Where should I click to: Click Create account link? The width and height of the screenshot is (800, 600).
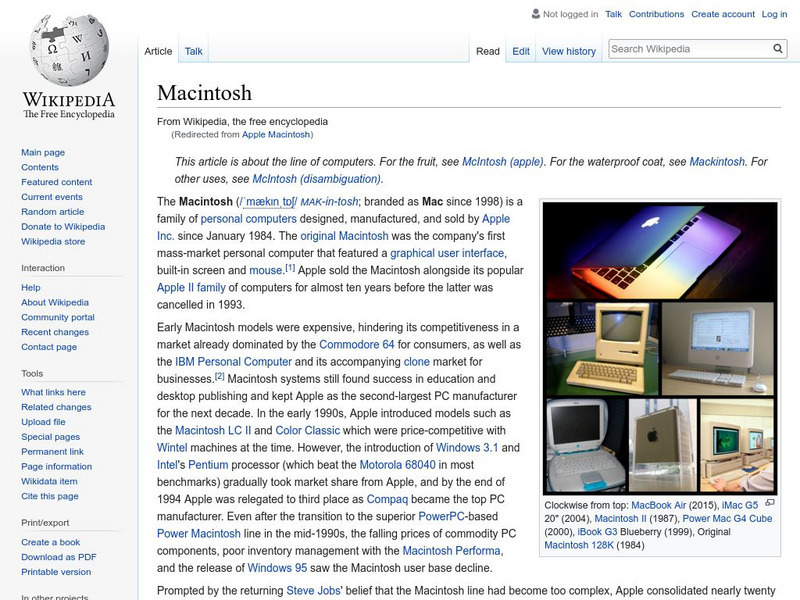coord(723,14)
